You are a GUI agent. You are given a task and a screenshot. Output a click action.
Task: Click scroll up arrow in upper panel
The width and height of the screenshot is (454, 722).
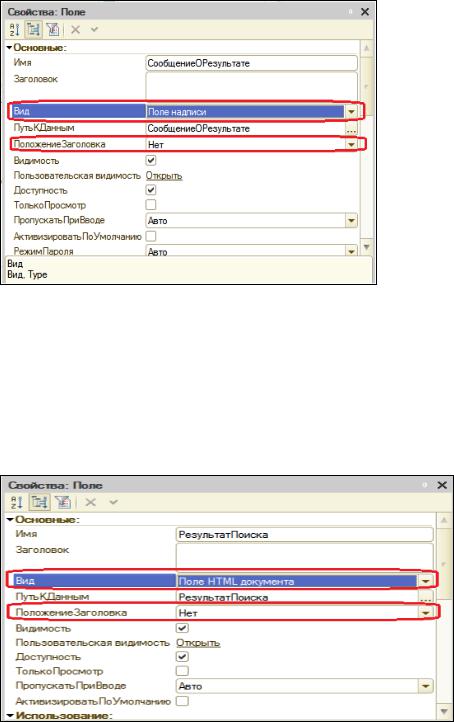tap(367, 48)
